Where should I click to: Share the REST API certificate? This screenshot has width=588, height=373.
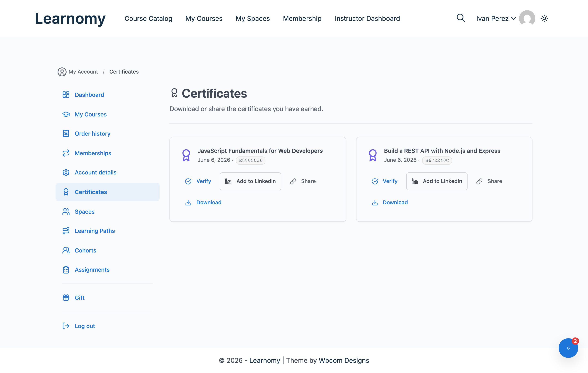(x=489, y=181)
